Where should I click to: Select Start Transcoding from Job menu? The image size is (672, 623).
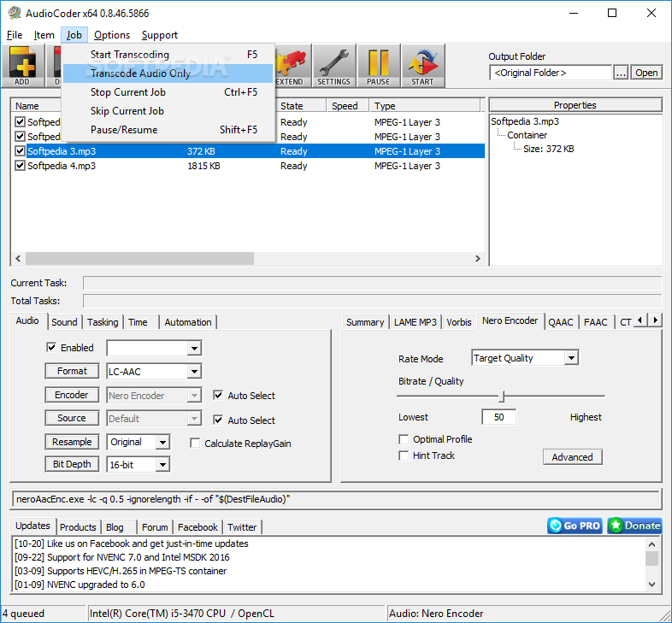(x=168, y=55)
